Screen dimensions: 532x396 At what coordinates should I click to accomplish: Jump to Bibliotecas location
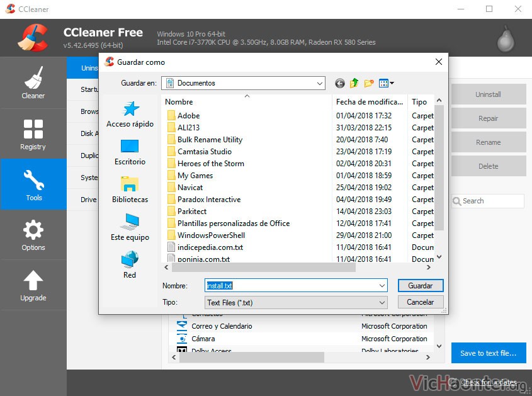point(130,190)
